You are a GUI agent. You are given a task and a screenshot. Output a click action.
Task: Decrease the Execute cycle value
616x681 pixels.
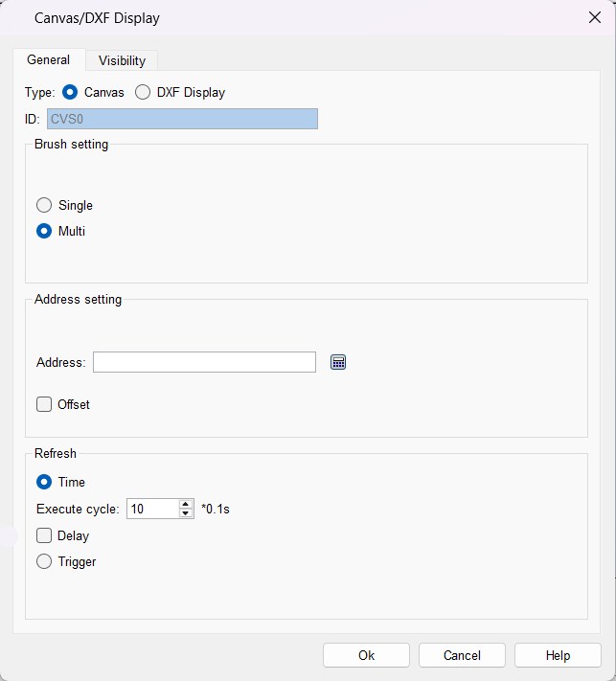click(x=186, y=513)
